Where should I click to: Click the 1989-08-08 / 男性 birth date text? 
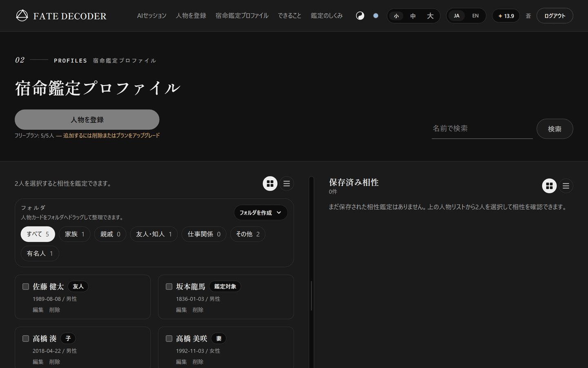[x=55, y=299]
